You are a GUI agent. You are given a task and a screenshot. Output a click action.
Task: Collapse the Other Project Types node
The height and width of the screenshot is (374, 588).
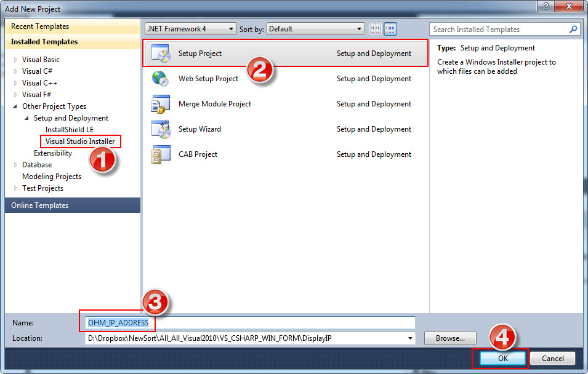pyautogui.click(x=15, y=106)
